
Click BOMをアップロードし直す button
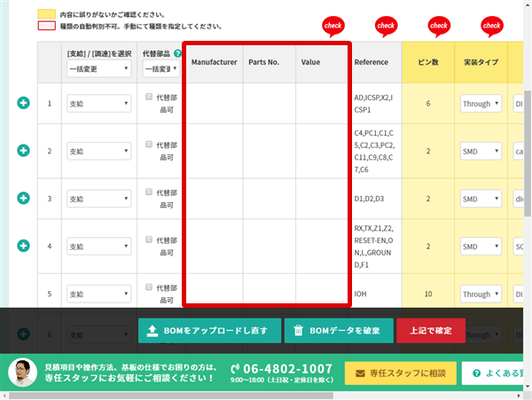click(209, 331)
